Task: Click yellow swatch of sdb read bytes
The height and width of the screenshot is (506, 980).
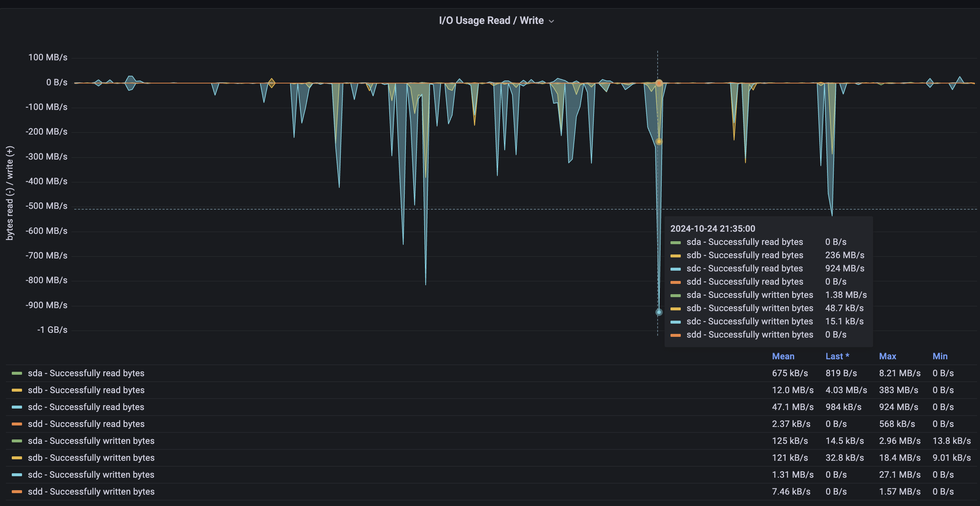Action: pos(17,390)
